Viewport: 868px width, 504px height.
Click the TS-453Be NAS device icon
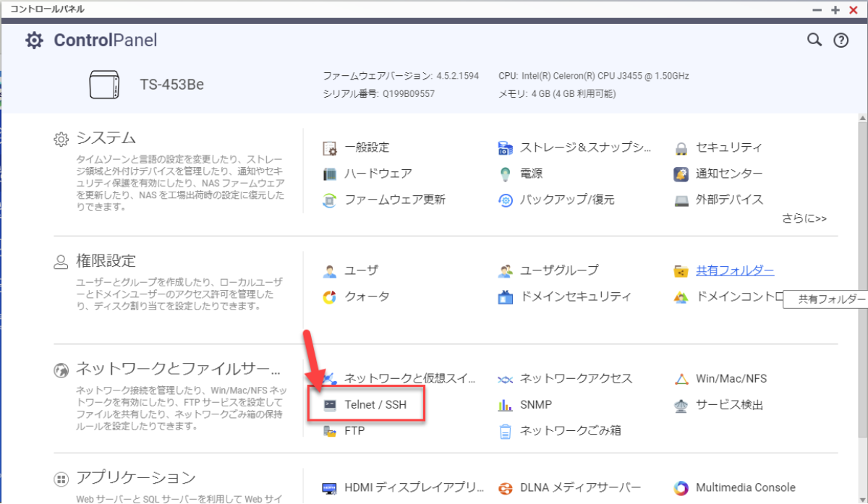[x=104, y=85]
